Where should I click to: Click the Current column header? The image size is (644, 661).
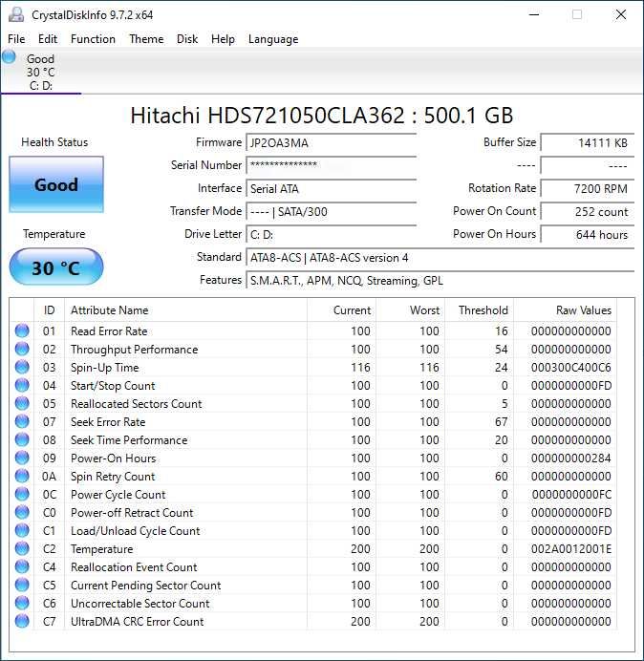click(342, 310)
